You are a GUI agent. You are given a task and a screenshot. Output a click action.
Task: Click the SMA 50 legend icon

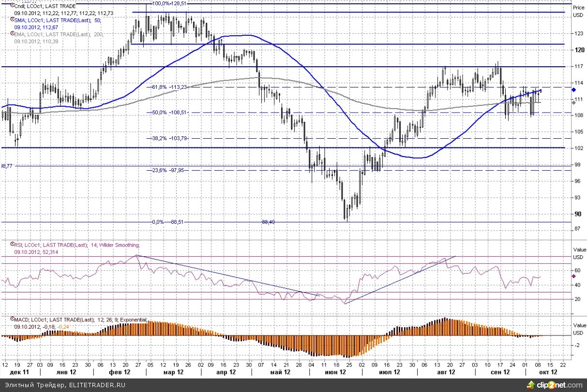point(11,20)
